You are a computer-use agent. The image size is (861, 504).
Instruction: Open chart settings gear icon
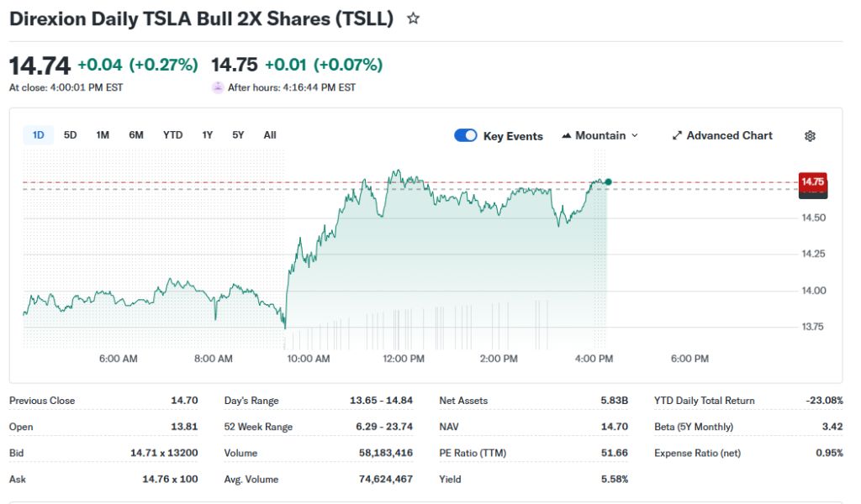point(810,136)
